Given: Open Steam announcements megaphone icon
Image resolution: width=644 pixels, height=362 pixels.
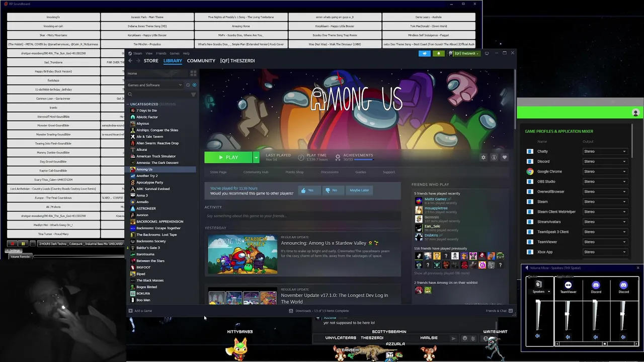Looking at the screenshot, I should pyautogui.click(x=425, y=53).
